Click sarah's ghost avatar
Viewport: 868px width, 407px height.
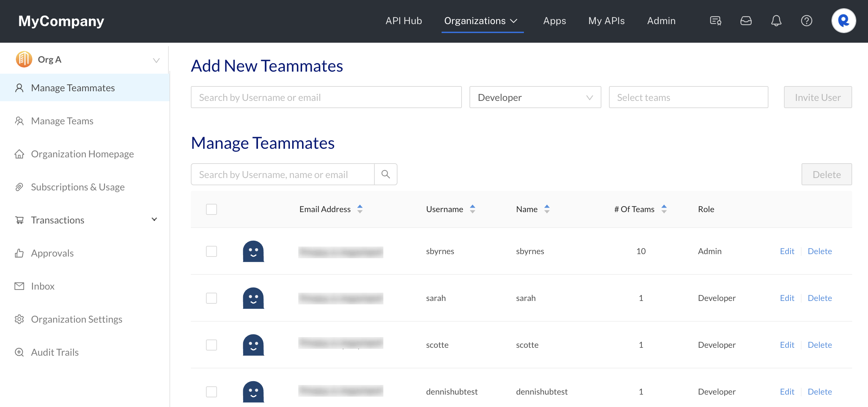(253, 298)
